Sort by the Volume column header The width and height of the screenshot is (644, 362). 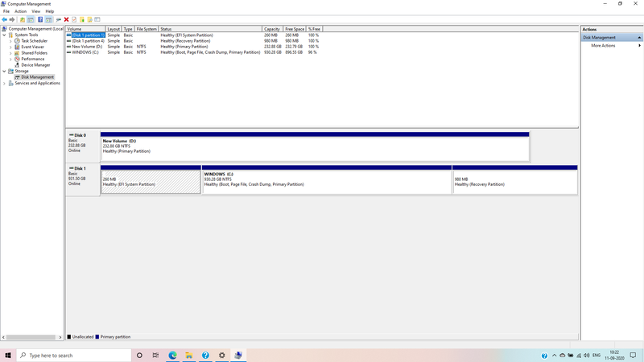pos(85,29)
